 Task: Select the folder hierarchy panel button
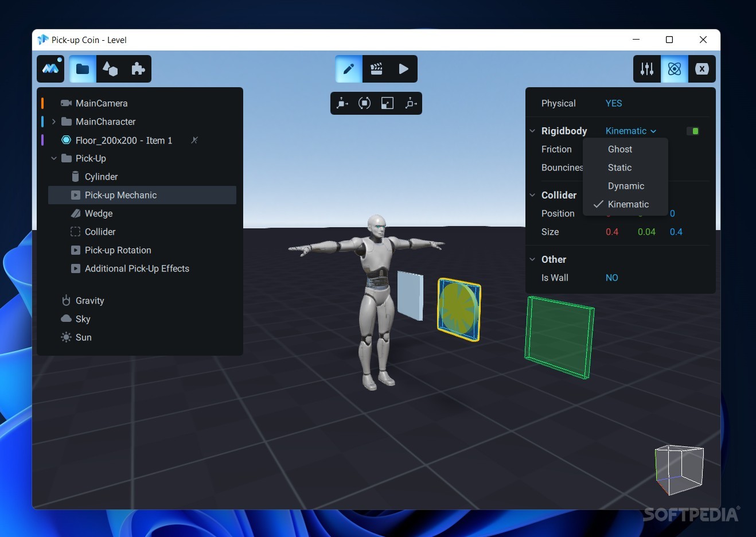(x=83, y=69)
